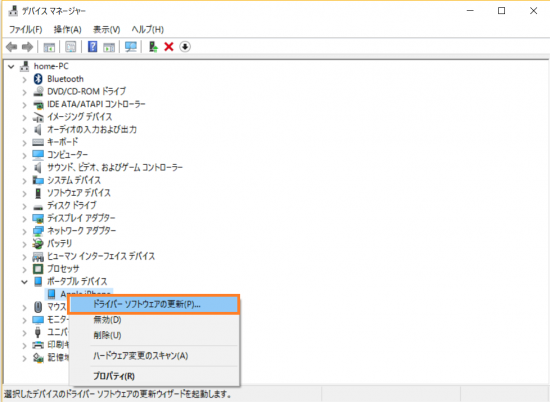Select the オーディオの入力および出力 row
550x402 pixels.
point(92,129)
